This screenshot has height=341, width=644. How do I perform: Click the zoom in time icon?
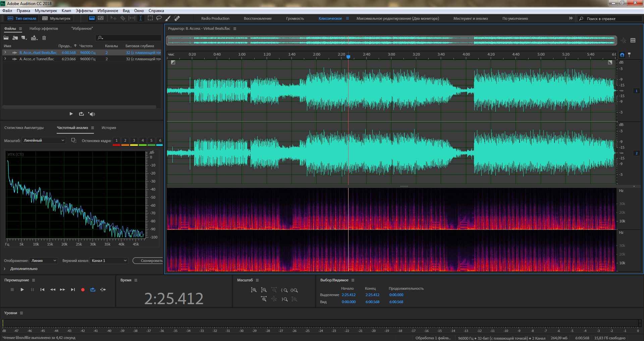[x=264, y=299]
